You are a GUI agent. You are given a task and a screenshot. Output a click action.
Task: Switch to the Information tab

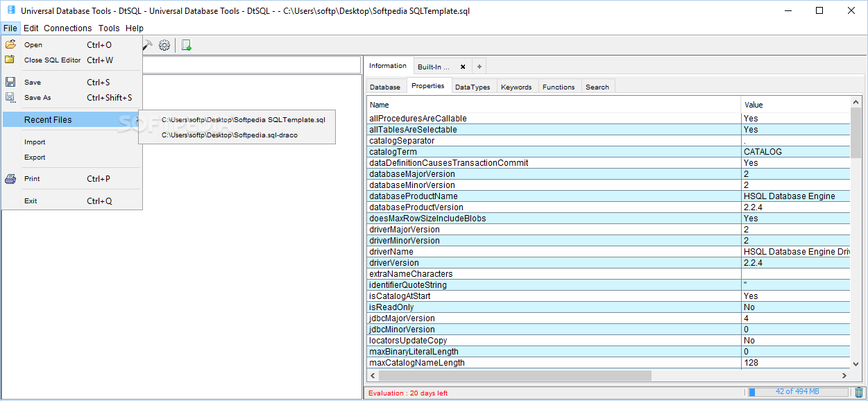[x=388, y=66]
